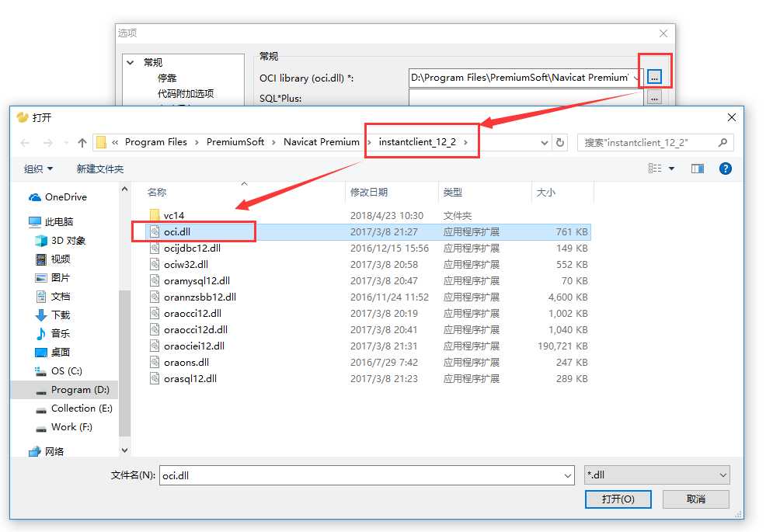Expand chevron after instantclient_12_2 breadcrumb
Screen dimensions: 780x532
click(465, 142)
